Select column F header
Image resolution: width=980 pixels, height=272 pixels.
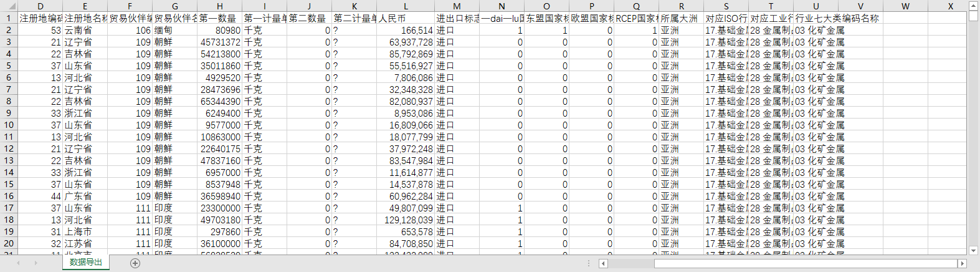pos(130,6)
